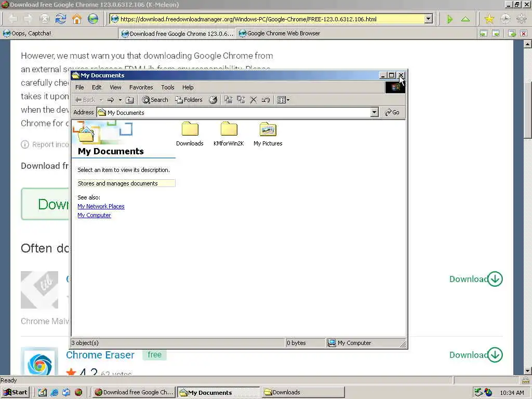Select the Download free Google Chrome tab

[178, 33]
